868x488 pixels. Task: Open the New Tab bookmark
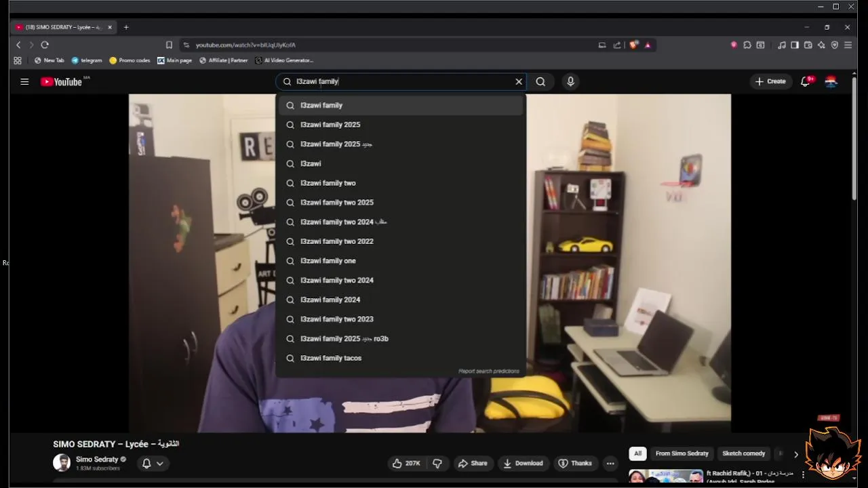[x=50, y=60]
